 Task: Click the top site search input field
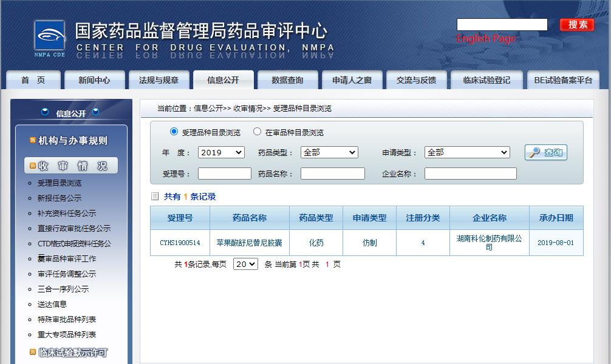coord(502,24)
